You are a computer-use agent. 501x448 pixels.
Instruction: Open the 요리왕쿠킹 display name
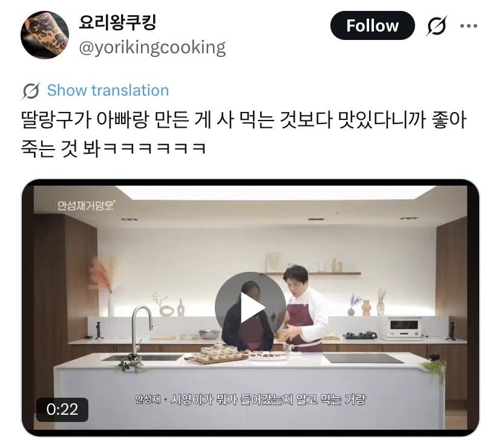click(117, 22)
